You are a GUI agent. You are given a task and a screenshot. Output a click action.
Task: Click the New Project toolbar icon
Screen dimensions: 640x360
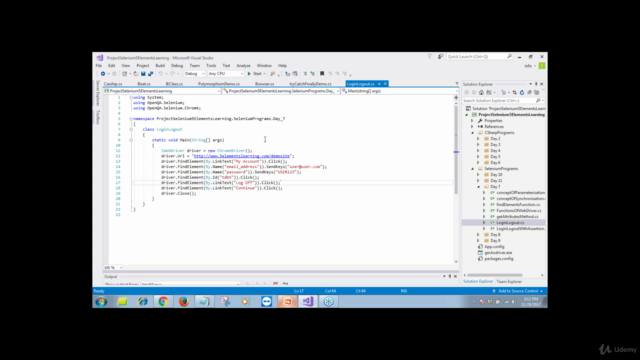click(x=125, y=74)
